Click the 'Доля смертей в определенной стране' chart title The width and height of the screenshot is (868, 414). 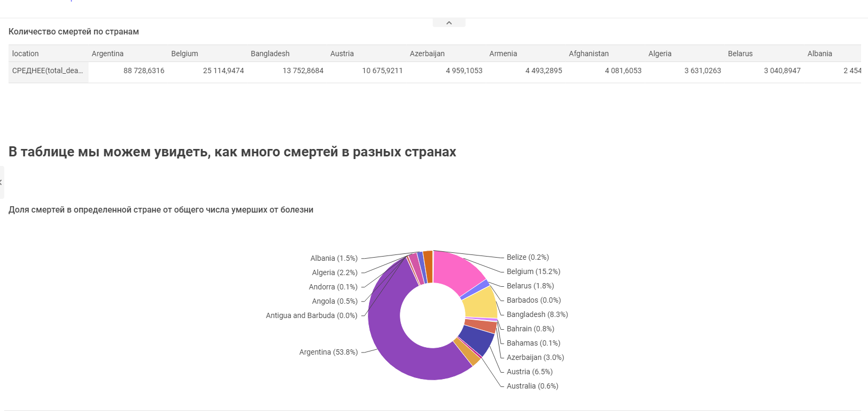pos(161,210)
